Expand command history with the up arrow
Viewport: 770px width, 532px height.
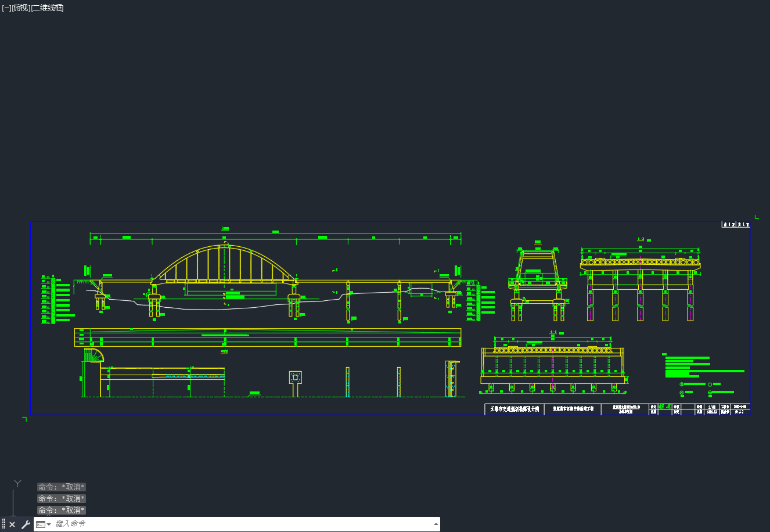pos(436,524)
